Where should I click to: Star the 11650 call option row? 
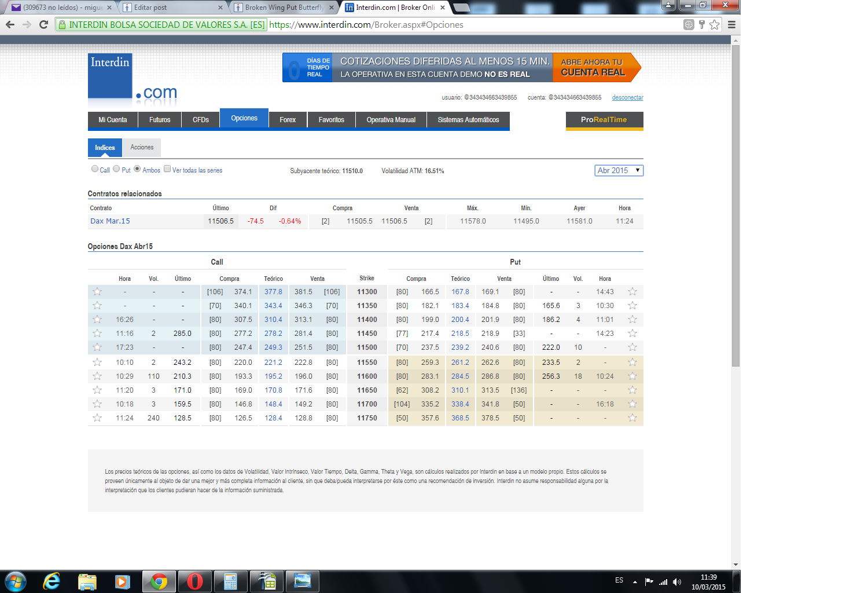click(x=97, y=390)
